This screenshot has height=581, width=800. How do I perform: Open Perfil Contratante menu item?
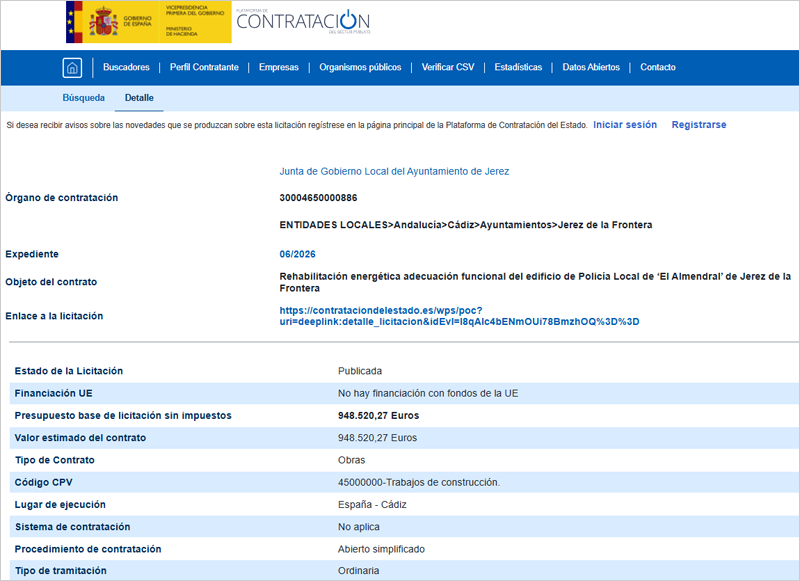(204, 68)
